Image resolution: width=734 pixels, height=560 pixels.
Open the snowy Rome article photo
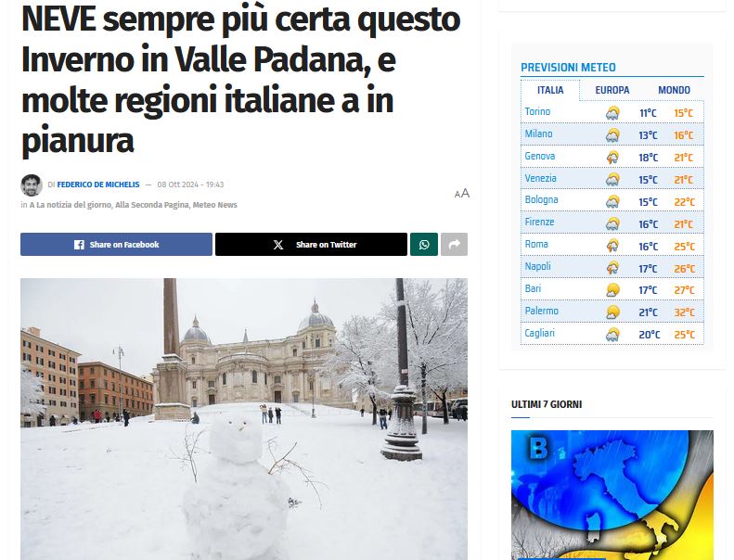point(244,419)
